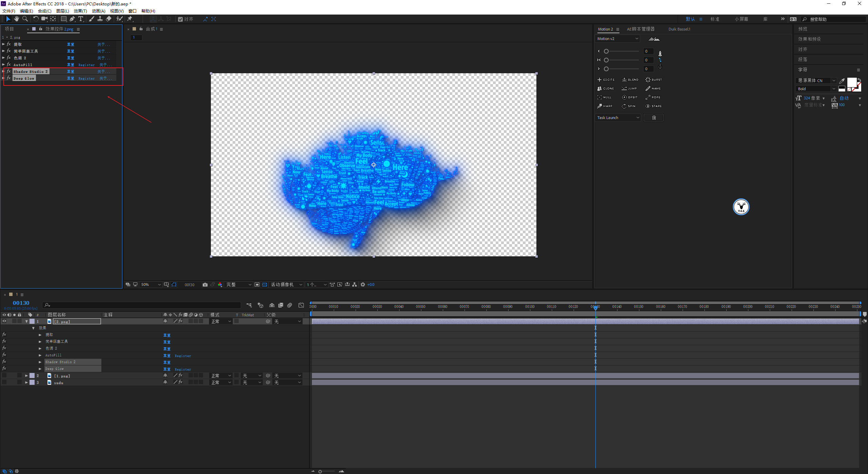Click the Motion 2 SPIN tool
868x474 pixels.
tap(628, 106)
